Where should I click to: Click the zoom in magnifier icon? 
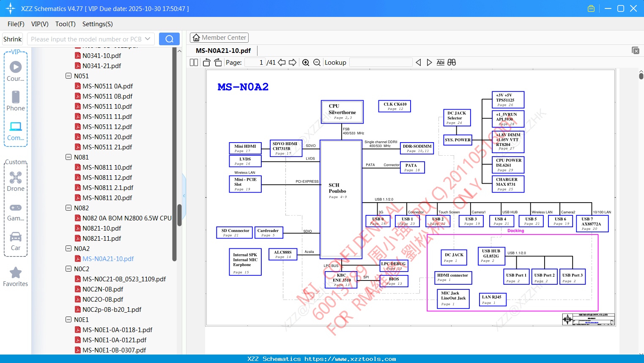(x=306, y=63)
